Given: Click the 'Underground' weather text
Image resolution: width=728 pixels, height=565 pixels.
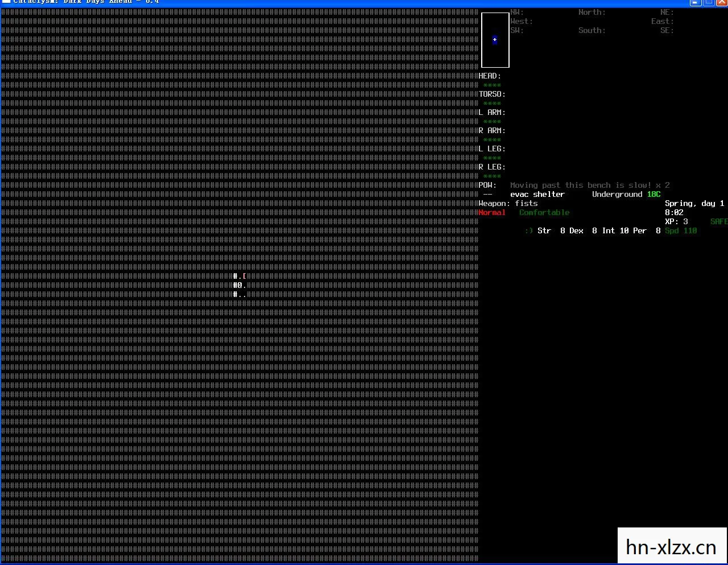Looking at the screenshot, I should (617, 194).
